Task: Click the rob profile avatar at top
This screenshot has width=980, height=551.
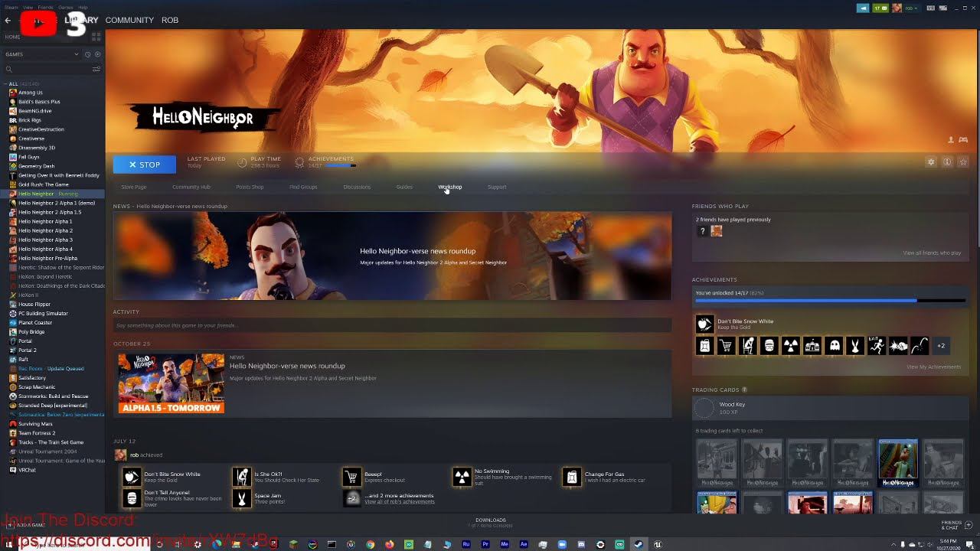Action: pos(897,8)
